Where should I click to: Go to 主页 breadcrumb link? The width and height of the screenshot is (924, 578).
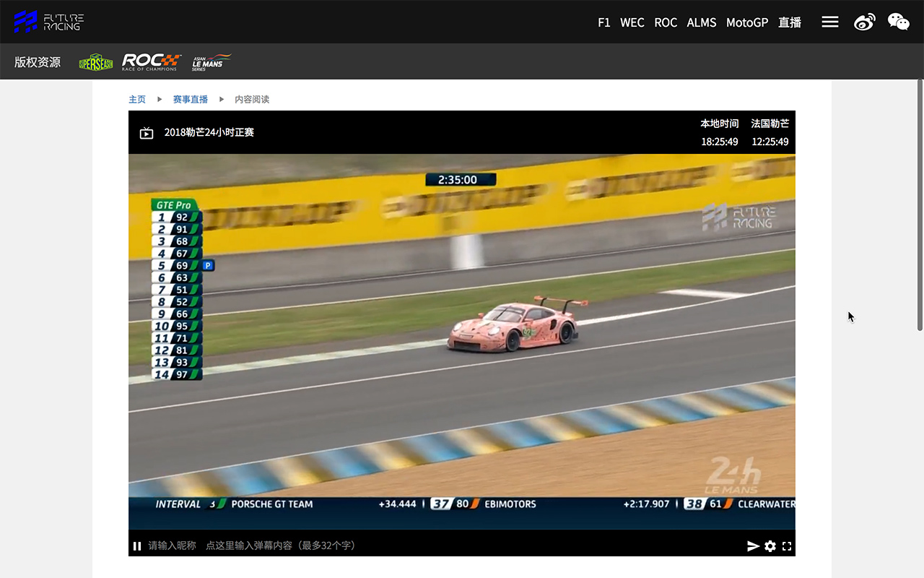[137, 99]
